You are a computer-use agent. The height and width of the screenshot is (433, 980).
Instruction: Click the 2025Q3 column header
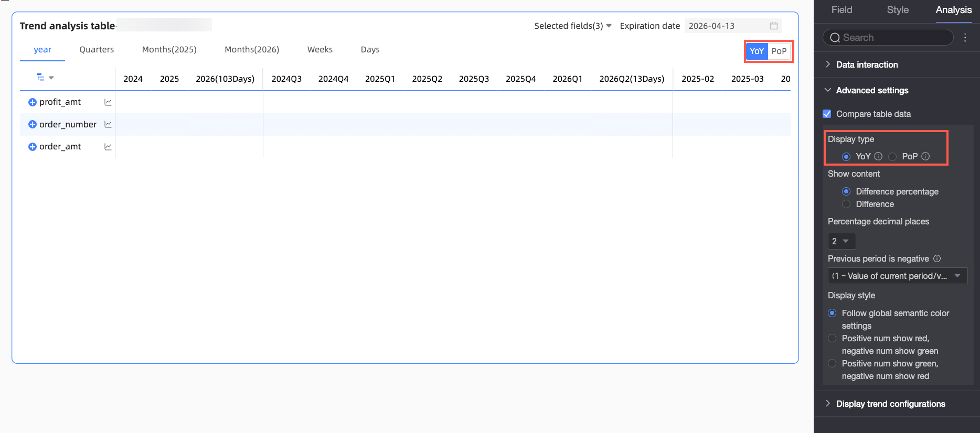(x=474, y=79)
